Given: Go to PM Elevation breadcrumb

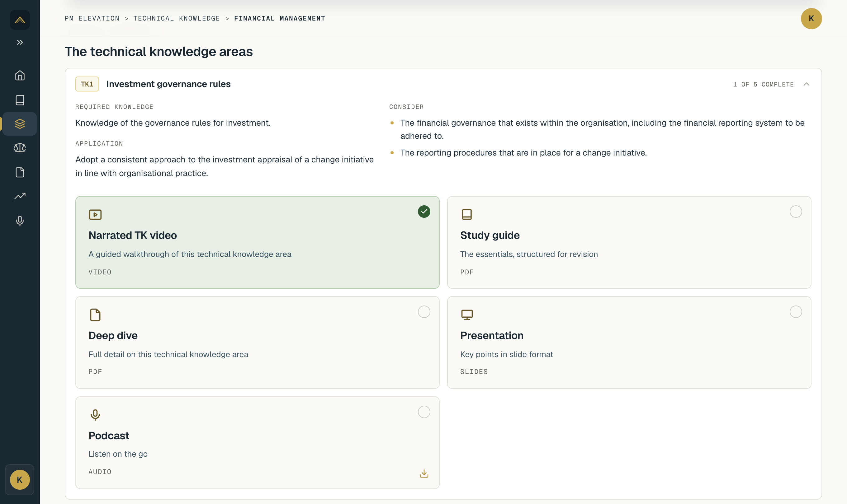Looking at the screenshot, I should tap(92, 18).
